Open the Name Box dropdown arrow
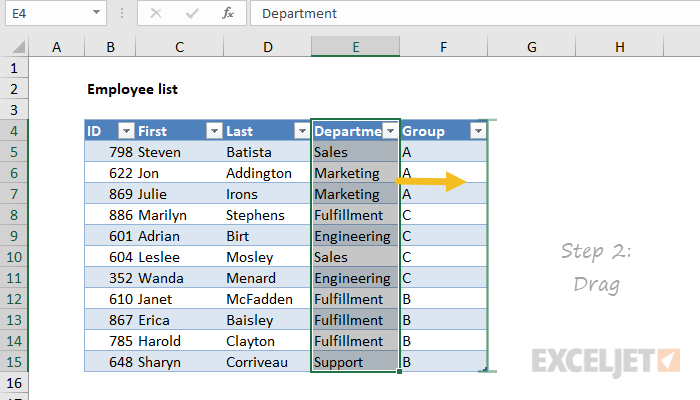700x400 pixels. (x=96, y=13)
